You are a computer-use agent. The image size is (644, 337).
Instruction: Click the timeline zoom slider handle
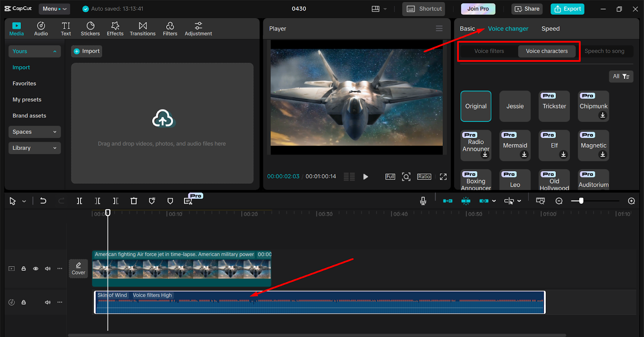tap(581, 201)
